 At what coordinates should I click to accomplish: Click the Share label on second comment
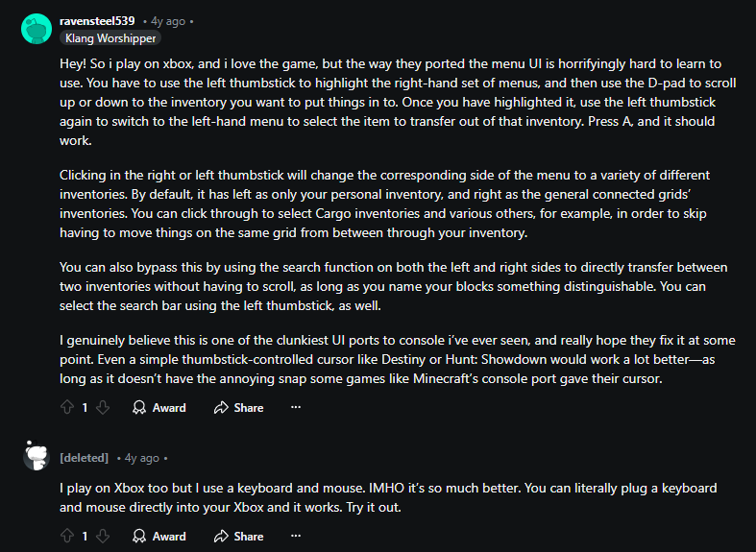tap(248, 537)
